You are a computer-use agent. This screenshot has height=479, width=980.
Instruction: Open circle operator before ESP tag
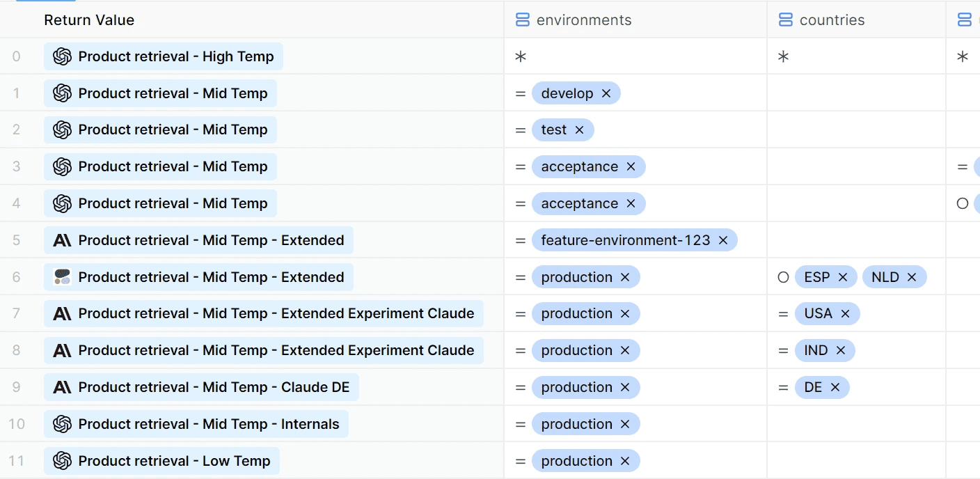[x=784, y=278]
